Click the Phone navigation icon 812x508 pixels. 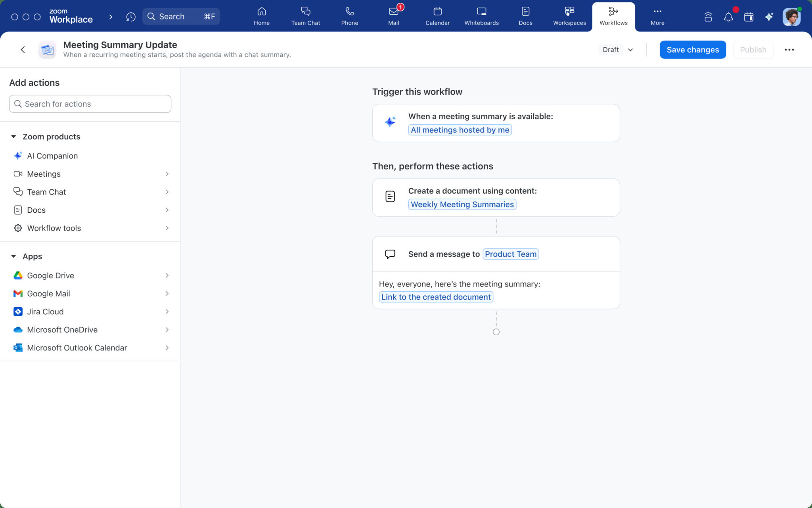[350, 16]
